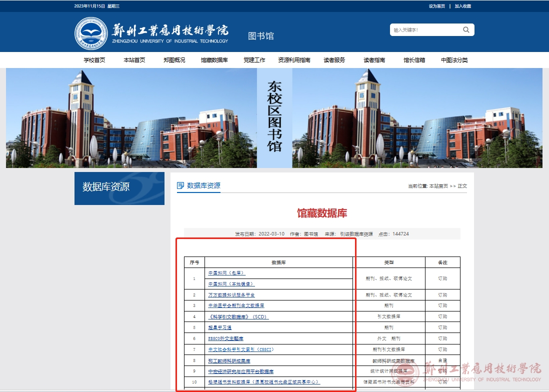Open the 中国知网（包库） database link
Viewport: 549px width, 392px height.
click(x=226, y=273)
